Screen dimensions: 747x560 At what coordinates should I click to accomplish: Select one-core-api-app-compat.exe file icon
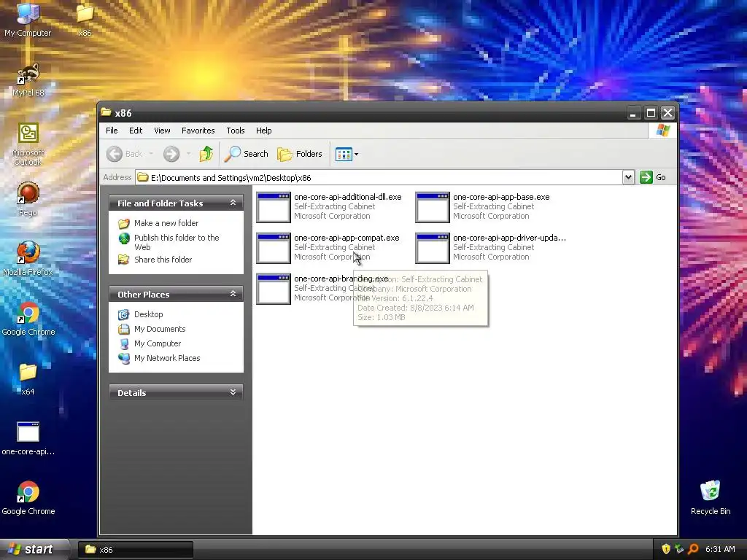(274, 248)
